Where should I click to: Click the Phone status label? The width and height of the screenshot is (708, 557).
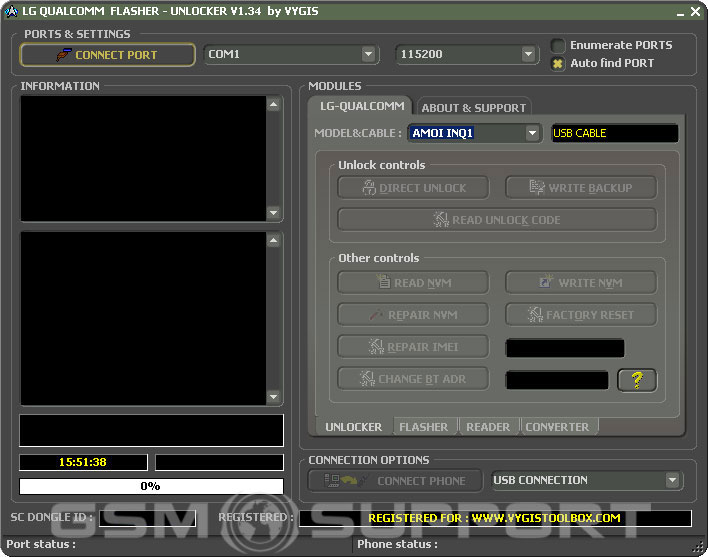397,544
